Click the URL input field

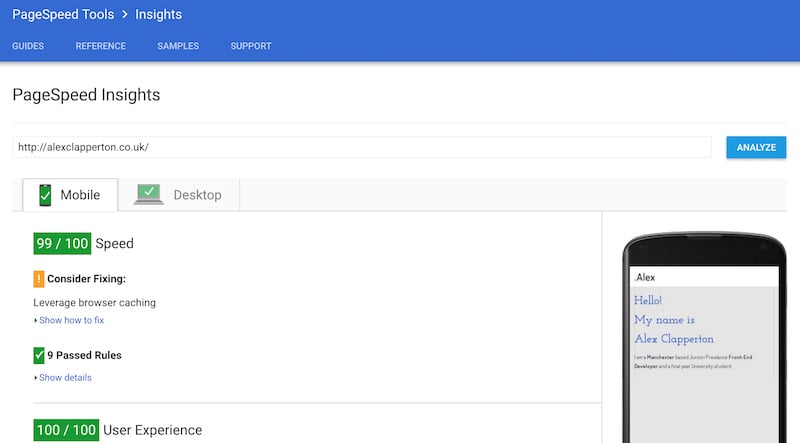(x=362, y=147)
